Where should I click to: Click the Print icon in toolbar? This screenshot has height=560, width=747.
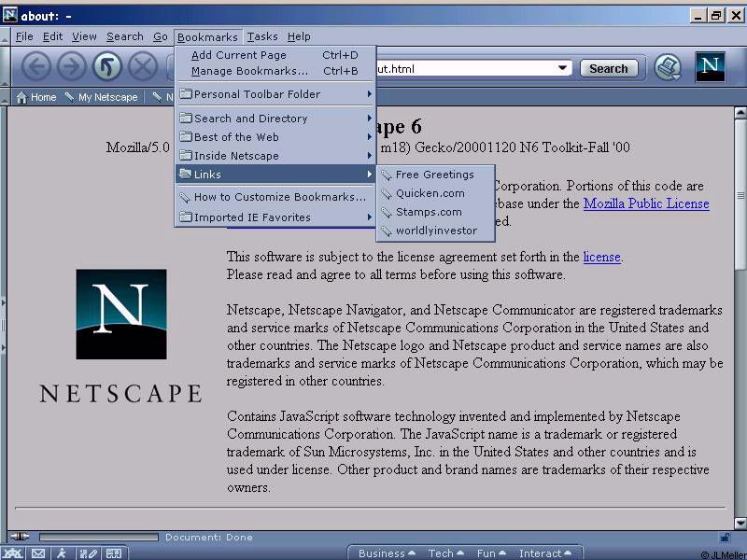[x=668, y=67]
